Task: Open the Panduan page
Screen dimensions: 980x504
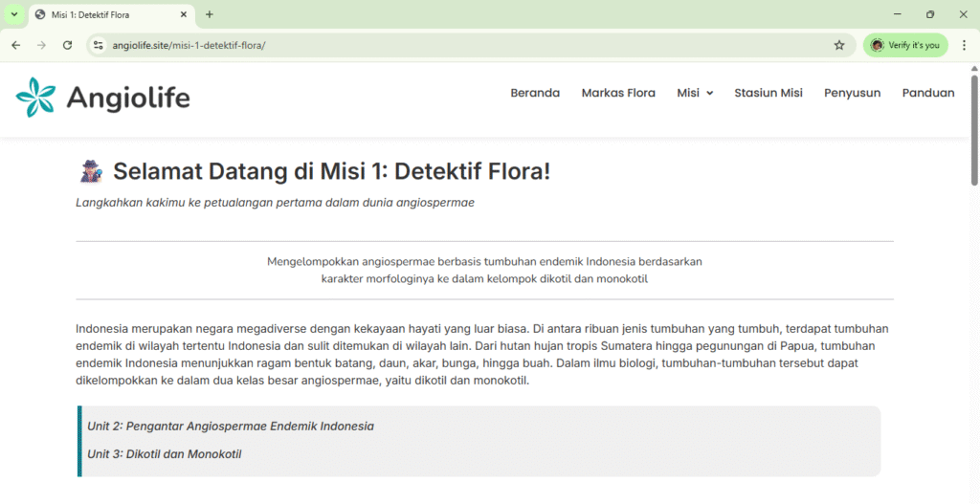Action: coord(927,93)
